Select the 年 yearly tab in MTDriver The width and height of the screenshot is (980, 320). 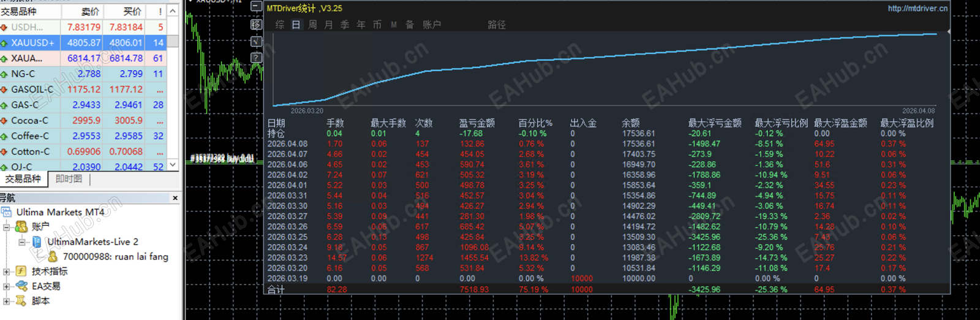[x=361, y=25]
